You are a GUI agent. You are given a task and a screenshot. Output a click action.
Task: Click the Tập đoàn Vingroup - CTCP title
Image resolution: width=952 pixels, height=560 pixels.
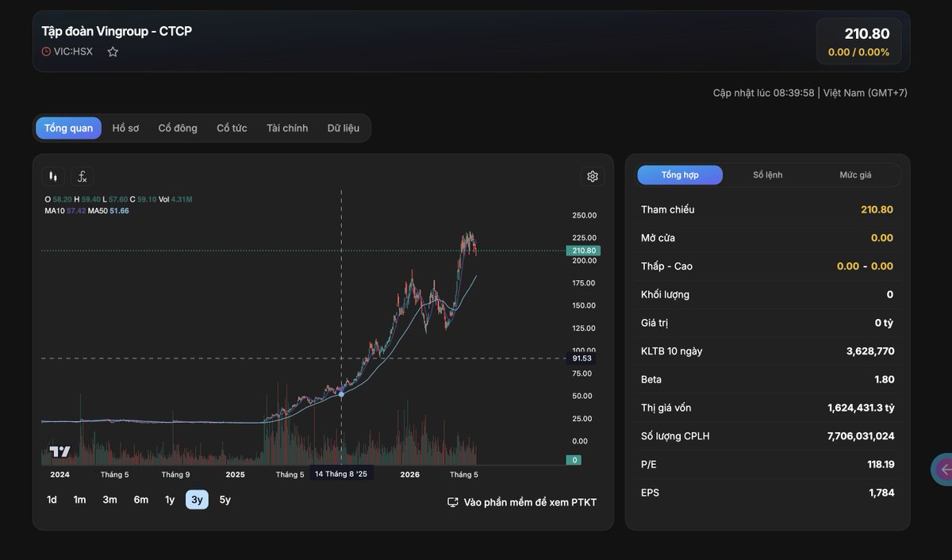[117, 31]
